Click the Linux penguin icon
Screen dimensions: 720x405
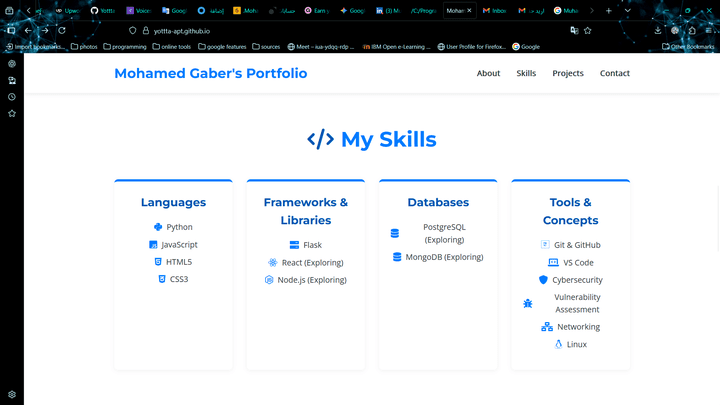point(558,344)
